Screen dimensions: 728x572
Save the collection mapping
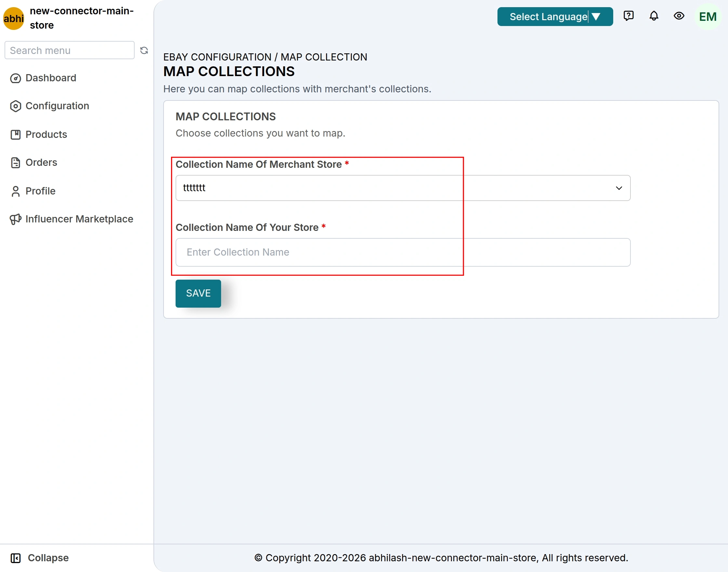click(x=198, y=293)
